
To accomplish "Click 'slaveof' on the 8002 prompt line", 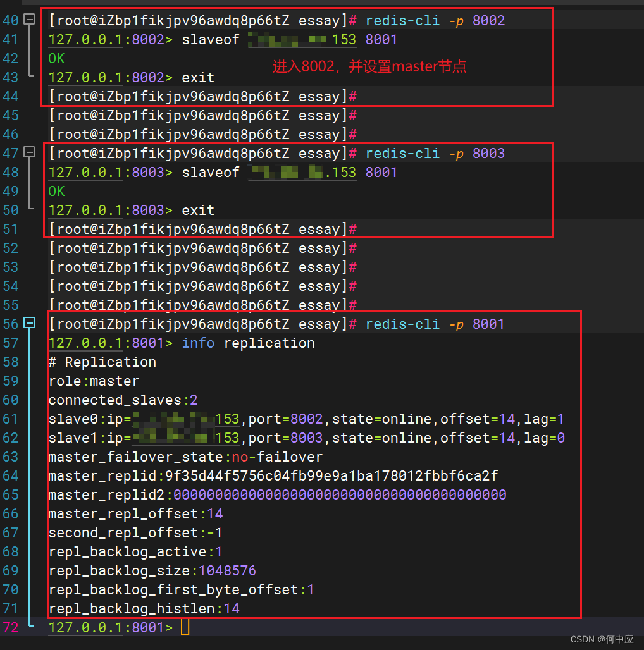I will [211, 39].
